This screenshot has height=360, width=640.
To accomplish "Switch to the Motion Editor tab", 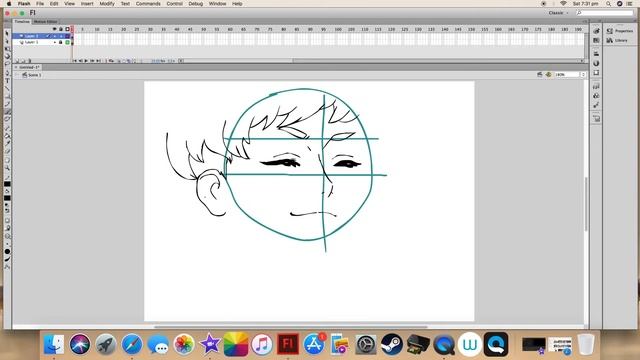I will pos(45,22).
